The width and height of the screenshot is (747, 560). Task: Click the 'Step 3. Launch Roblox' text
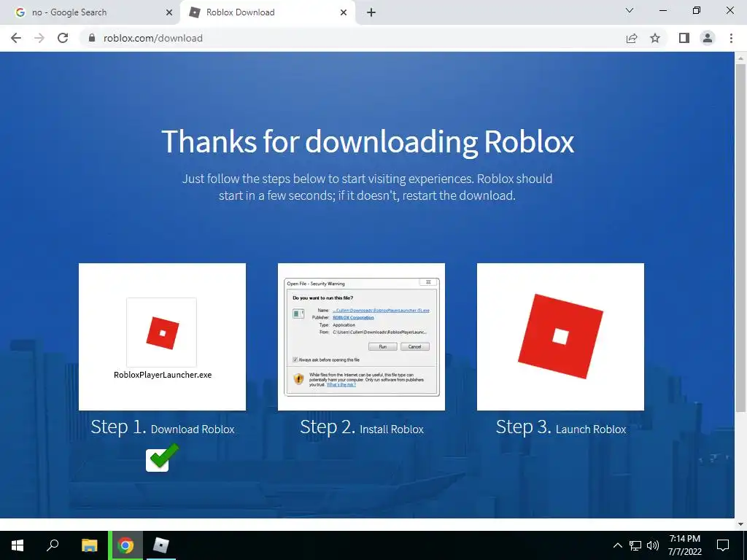tap(561, 427)
